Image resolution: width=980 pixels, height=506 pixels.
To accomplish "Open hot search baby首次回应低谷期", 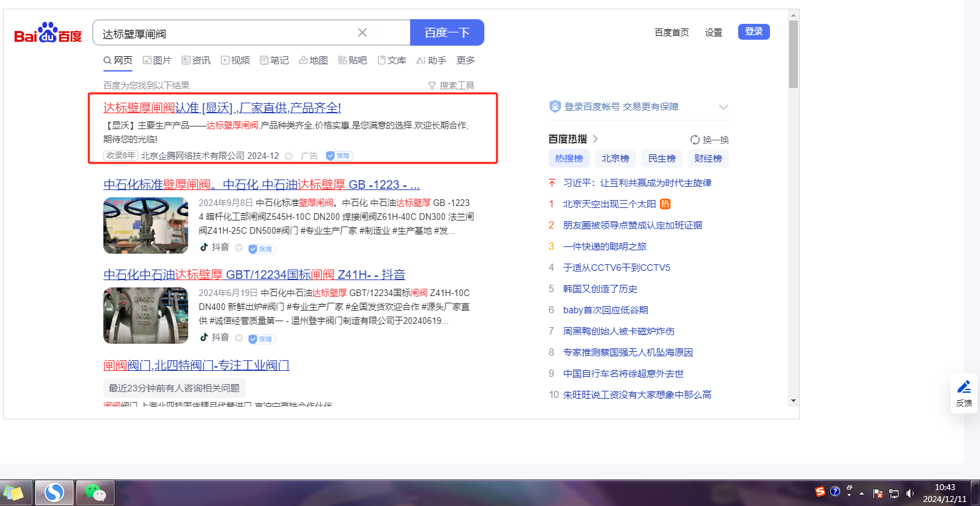I will tap(606, 310).
